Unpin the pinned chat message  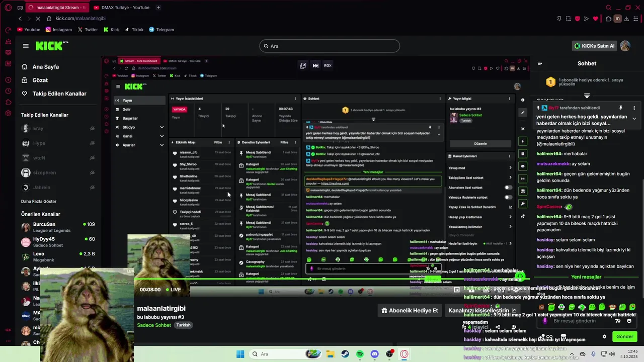[x=621, y=108]
